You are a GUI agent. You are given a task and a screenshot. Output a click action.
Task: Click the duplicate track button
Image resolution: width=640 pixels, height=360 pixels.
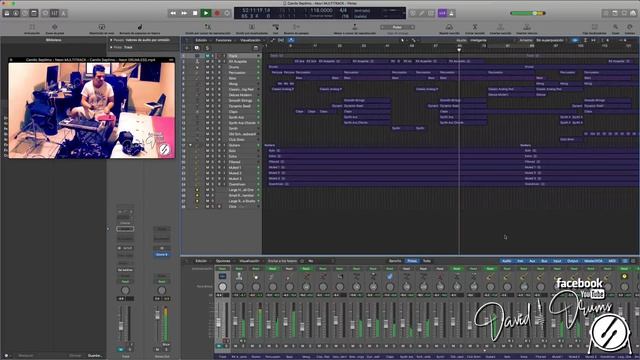197,48
